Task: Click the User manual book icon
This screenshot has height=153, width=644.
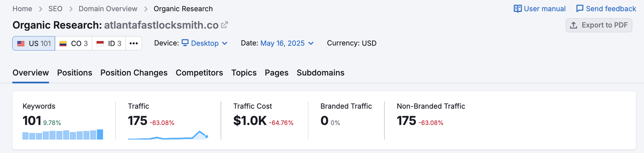Action: [518, 9]
